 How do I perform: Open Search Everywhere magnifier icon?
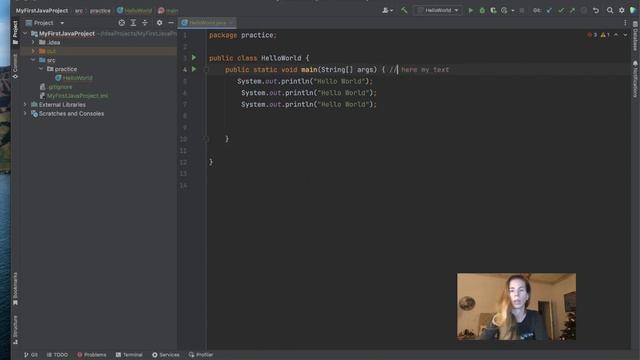pos(610,10)
